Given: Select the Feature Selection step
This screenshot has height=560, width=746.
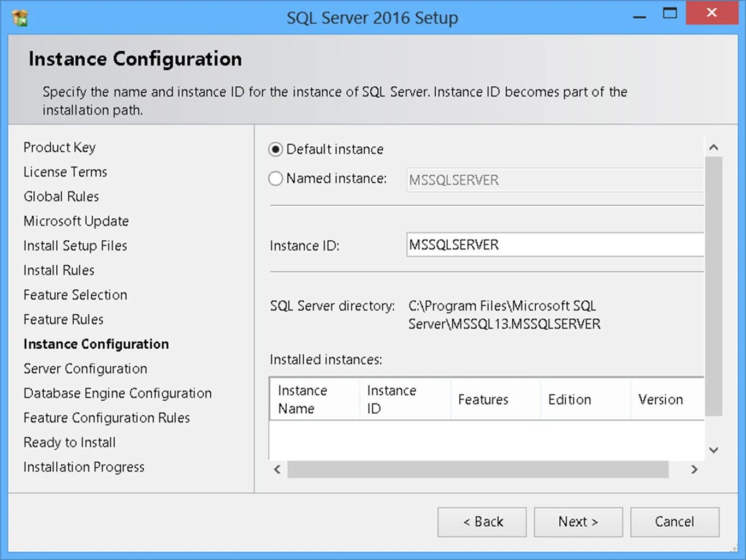Looking at the screenshot, I should pos(75,295).
